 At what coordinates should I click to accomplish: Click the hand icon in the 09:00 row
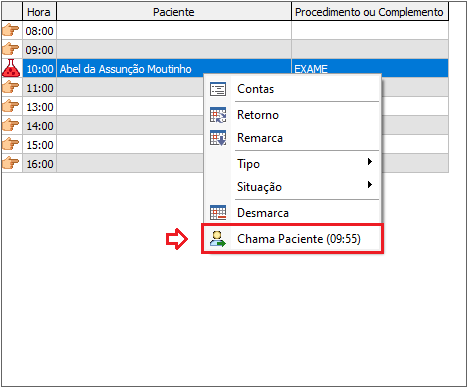10,49
